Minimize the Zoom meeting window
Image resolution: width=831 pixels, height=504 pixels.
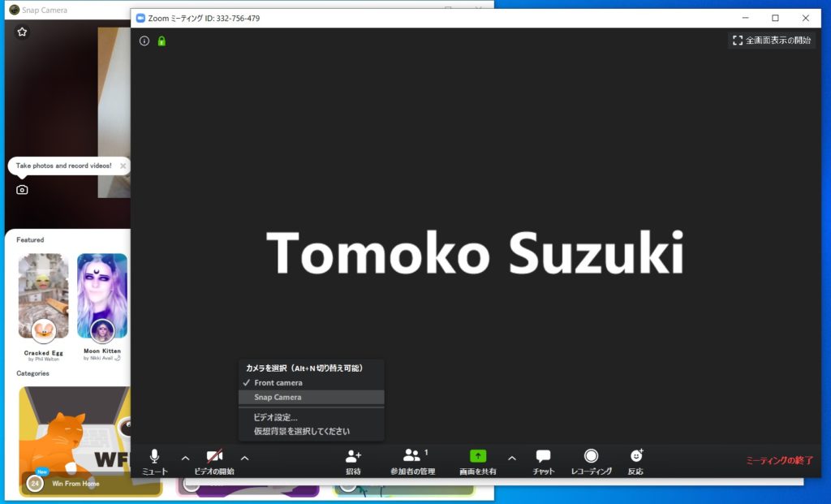pos(745,18)
